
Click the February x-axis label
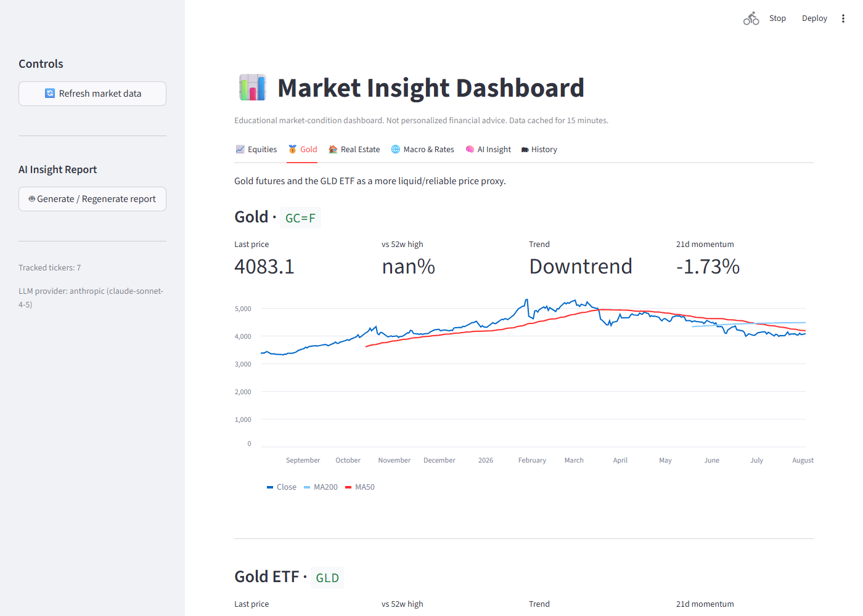pos(532,460)
